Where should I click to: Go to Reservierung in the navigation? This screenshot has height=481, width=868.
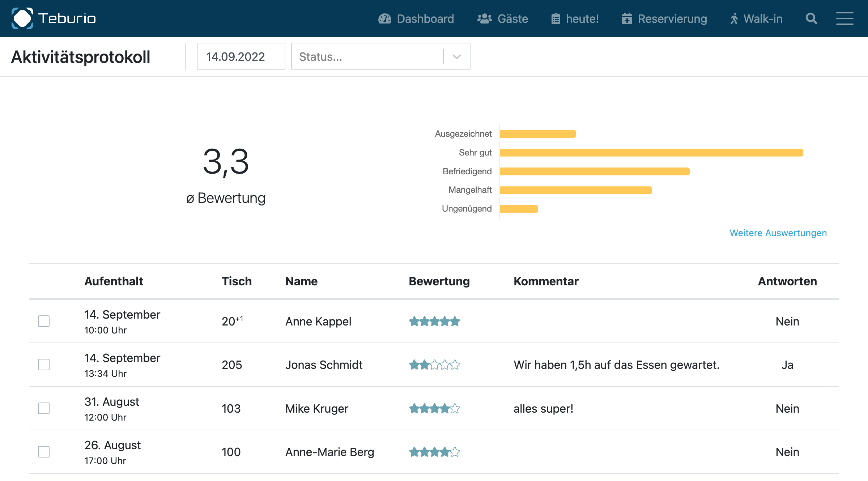point(672,19)
